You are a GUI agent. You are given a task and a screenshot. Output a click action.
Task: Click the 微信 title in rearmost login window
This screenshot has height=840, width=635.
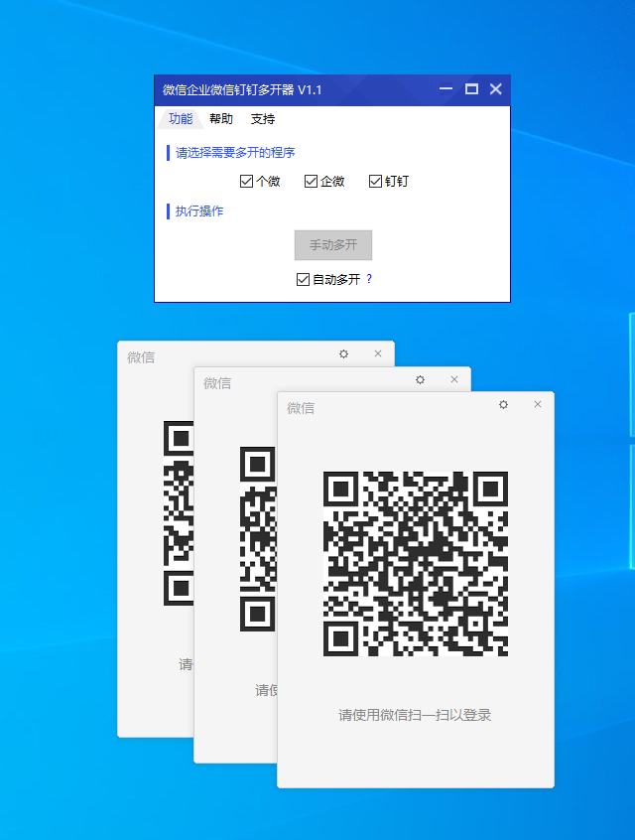click(x=141, y=357)
